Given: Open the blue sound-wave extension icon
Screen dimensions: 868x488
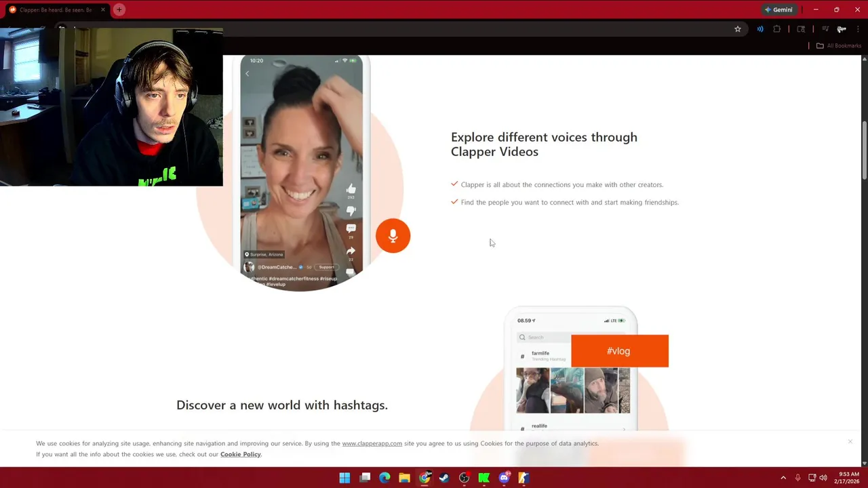Looking at the screenshot, I should point(760,29).
